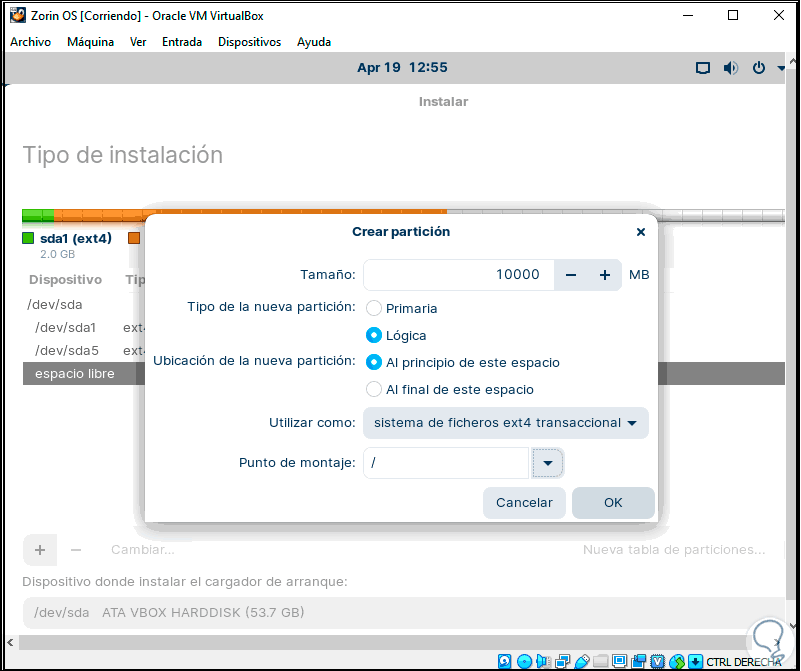
Task: Open the Ver menu
Action: click(138, 42)
